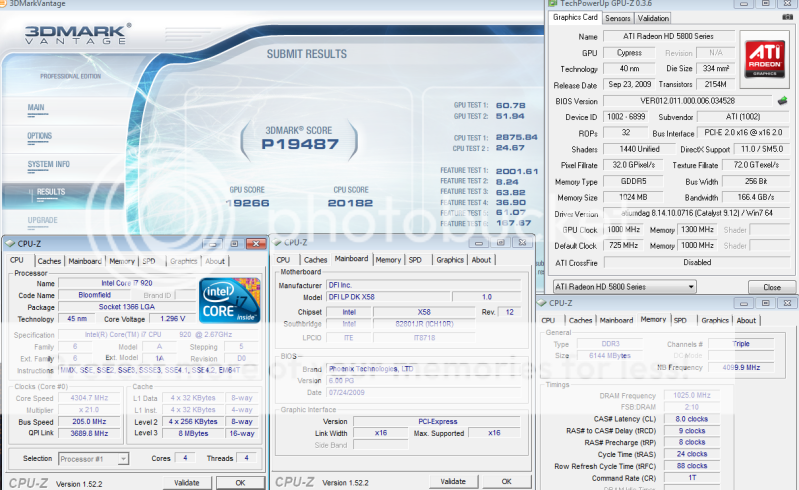Click Validate in the left CPU-Z window

point(186,482)
